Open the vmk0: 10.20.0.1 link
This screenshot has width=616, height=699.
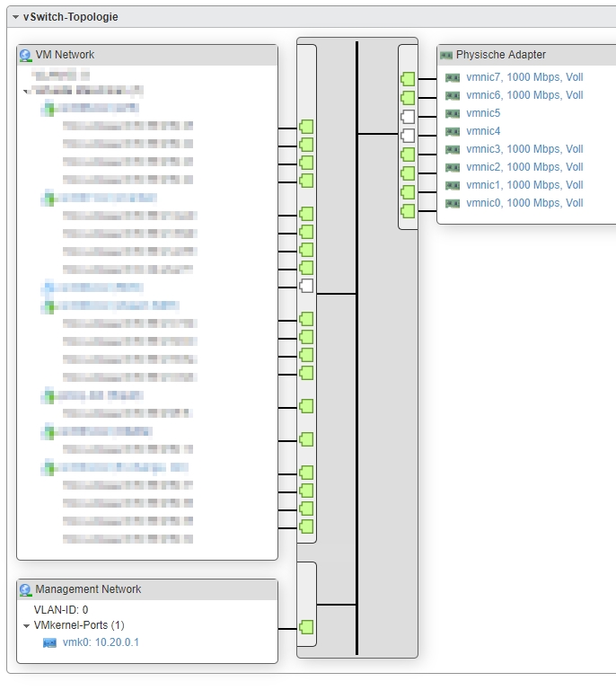[x=101, y=642]
